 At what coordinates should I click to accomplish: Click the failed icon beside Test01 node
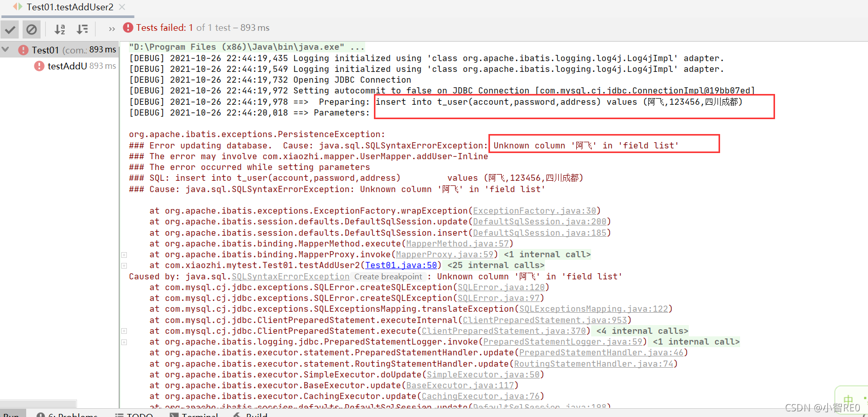[23, 50]
